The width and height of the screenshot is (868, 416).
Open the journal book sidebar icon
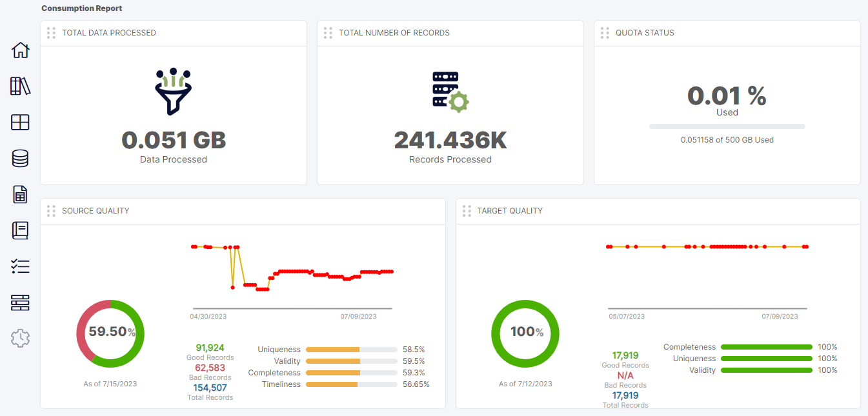click(21, 230)
